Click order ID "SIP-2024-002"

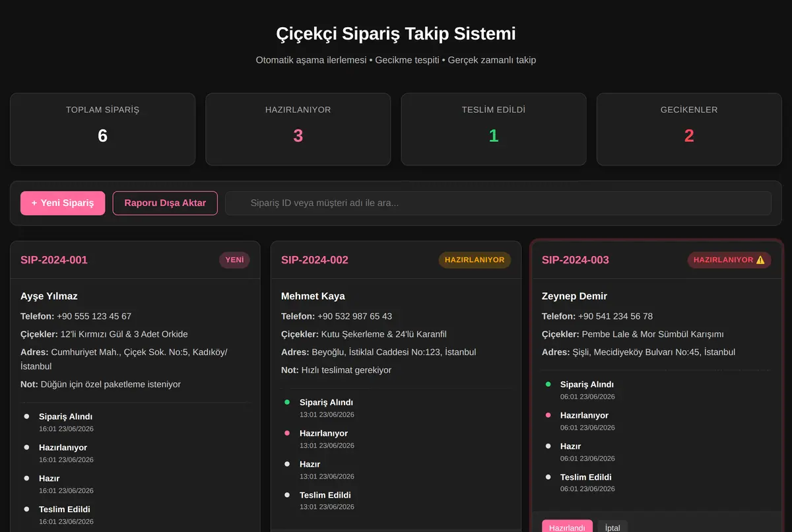(315, 260)
